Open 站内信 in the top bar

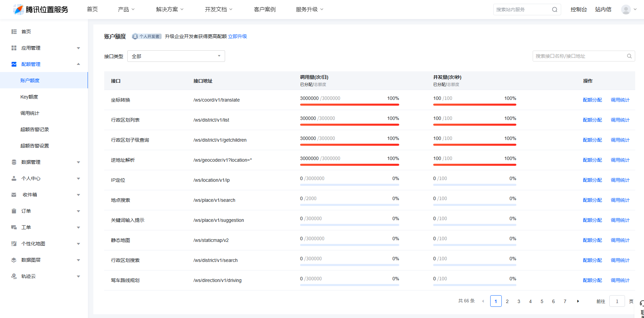coord(603,10)
